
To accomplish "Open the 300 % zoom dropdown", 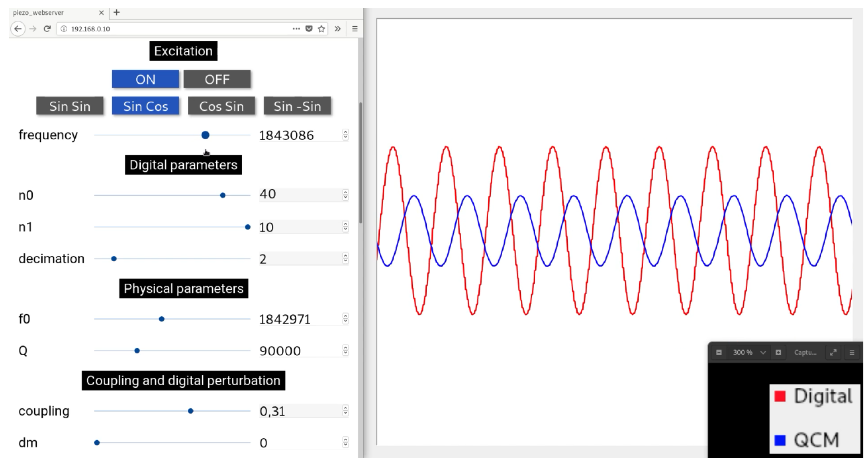I will point(763,352).
